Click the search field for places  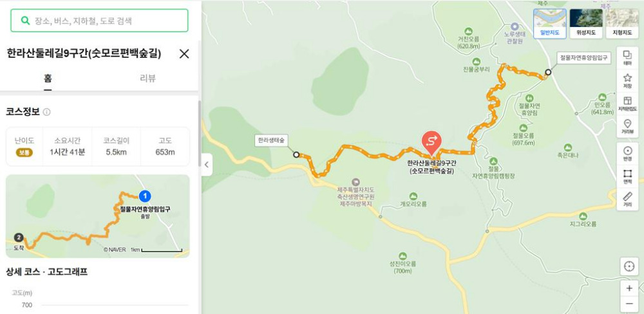click(x=99, y=21)
